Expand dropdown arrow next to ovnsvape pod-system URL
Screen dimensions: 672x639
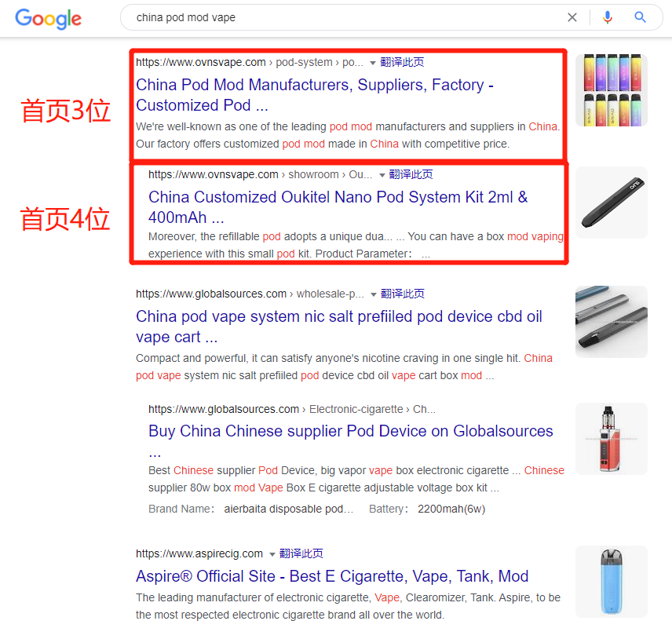click(373, 63)
